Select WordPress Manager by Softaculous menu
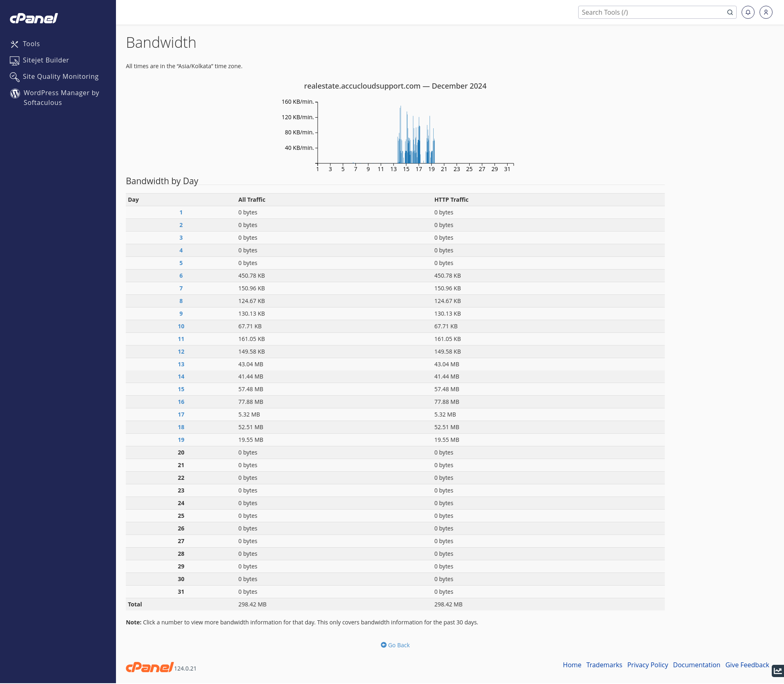This screenshot has width=784, height=684. 61,98
